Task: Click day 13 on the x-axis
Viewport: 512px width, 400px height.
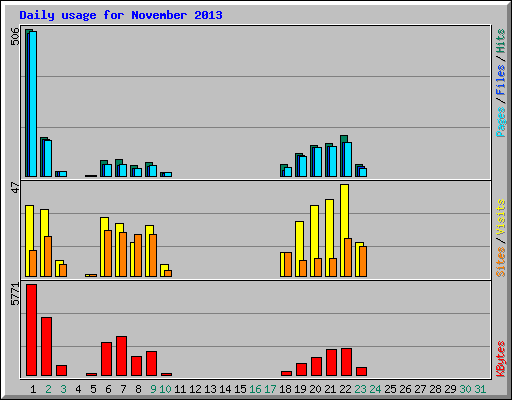Action: pyautogui.click(x=210, y=389)
